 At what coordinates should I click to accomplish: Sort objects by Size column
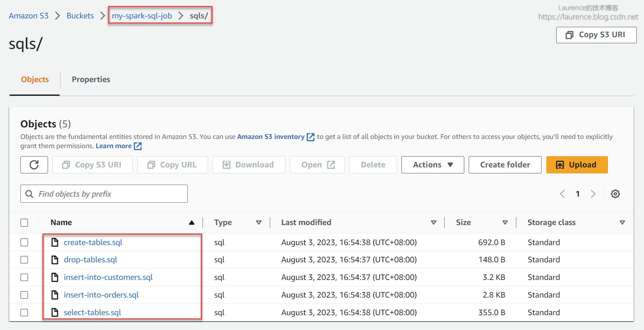click(505, 223)
